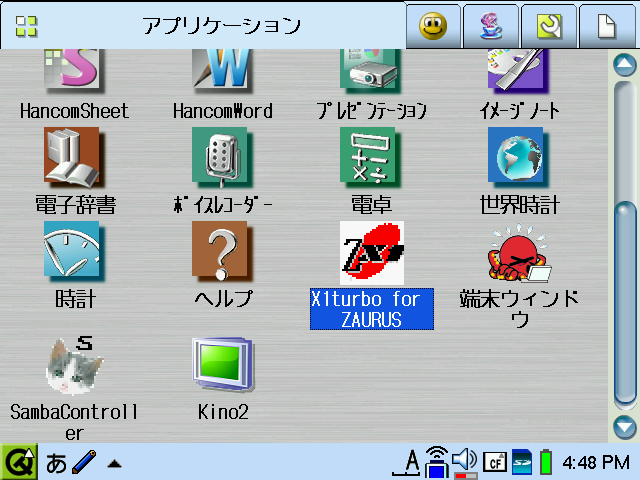
Task: Switch to the smiley face tab
Action: [x=433, y=26]
